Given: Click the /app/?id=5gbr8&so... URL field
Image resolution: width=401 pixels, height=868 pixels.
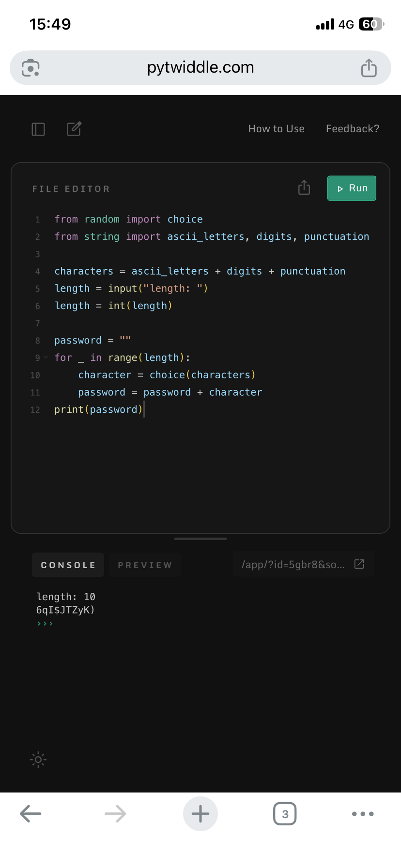Looking at the screenshot, I should 304,564.
